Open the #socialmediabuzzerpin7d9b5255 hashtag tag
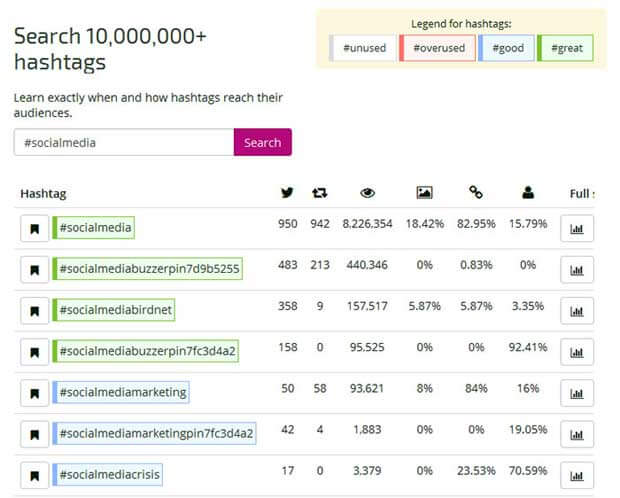 point(148,269)
